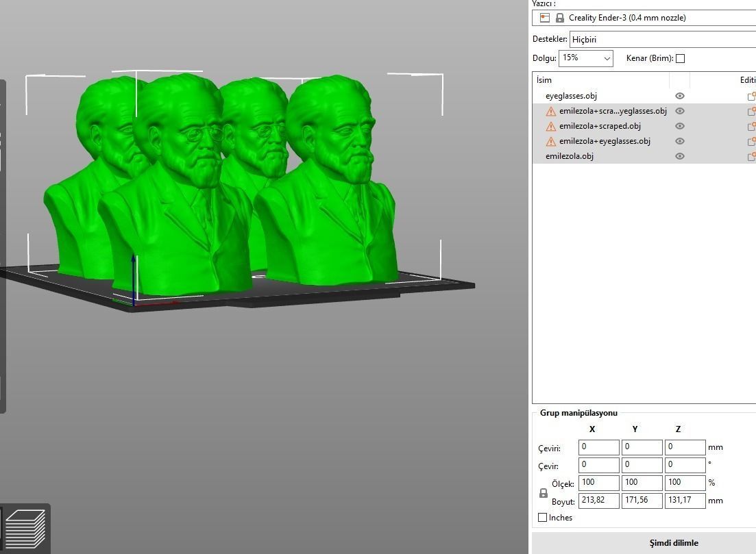Click the İsim column header
The height and width of the screenshot is (554, 756).
[544, 80]
